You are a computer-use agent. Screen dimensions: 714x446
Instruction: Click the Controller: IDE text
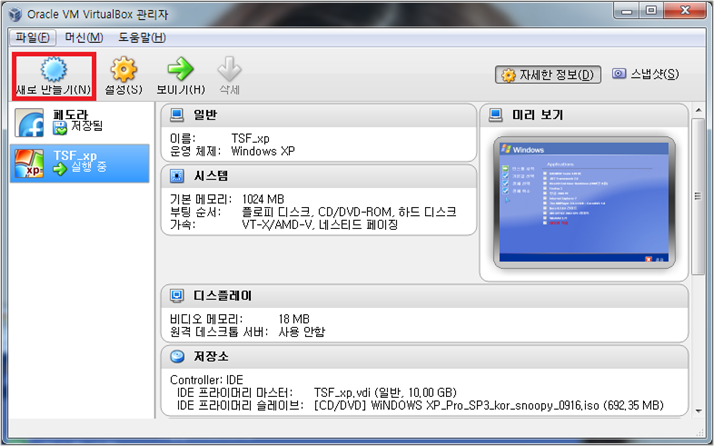pos(206,380)
